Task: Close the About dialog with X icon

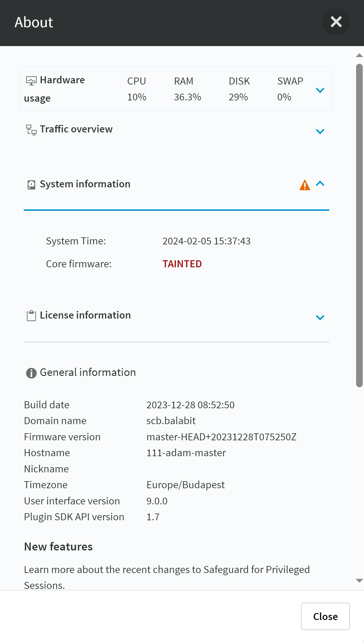Action: pyautogui.click(x=336, y=22)
